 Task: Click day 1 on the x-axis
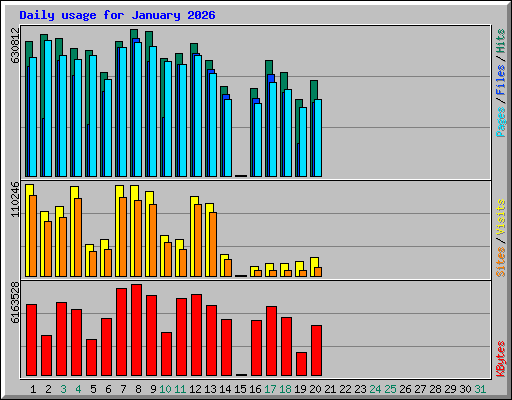tap(33, 389)
